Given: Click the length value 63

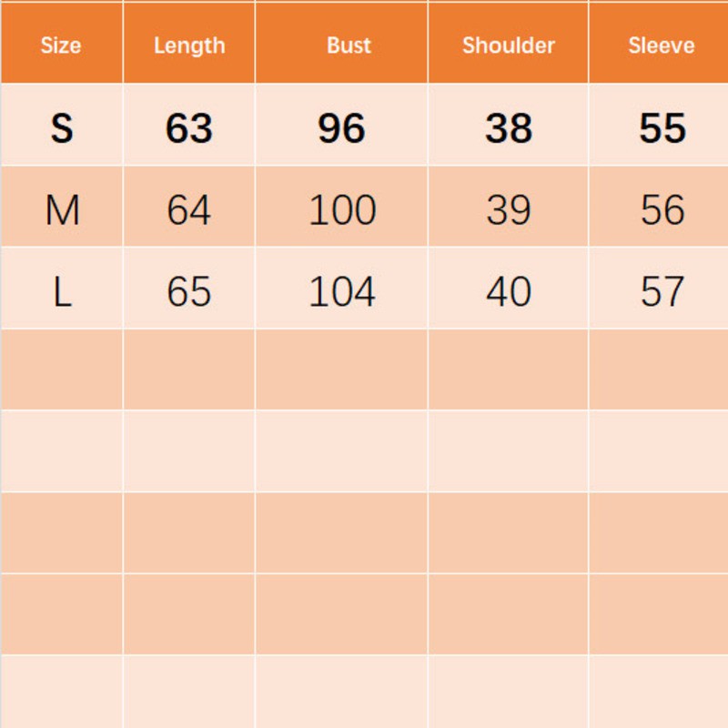Looking at the screenshot, I should [x=189, y=128].
